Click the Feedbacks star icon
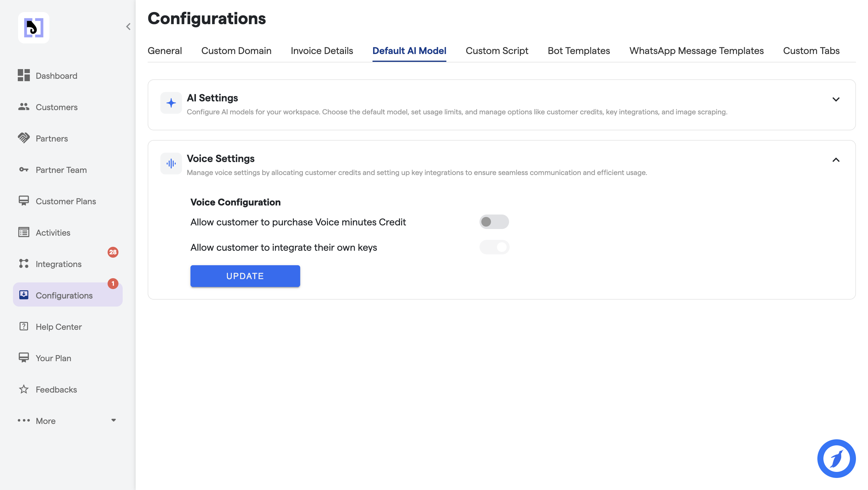 24,389
